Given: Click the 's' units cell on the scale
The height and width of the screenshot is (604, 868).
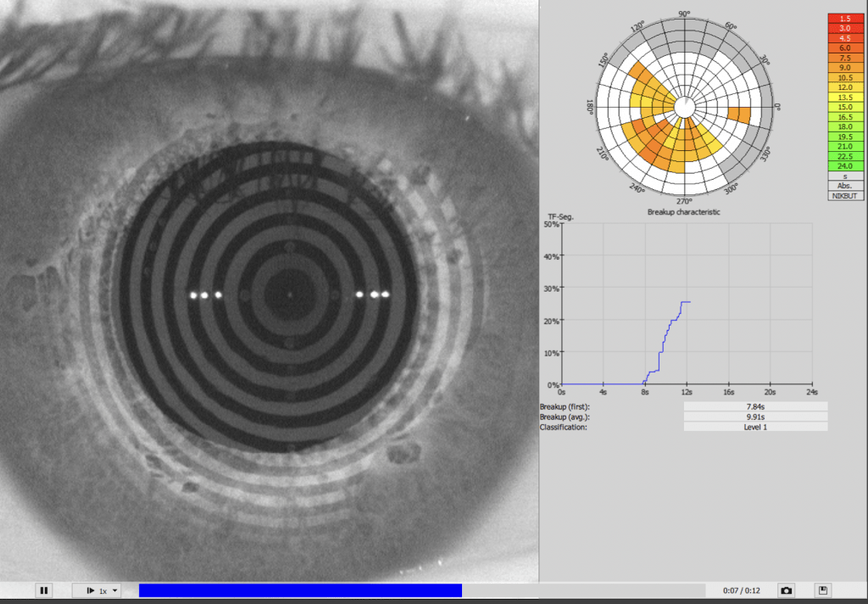Looking at the screenshot, I should (x=843, y=176).
